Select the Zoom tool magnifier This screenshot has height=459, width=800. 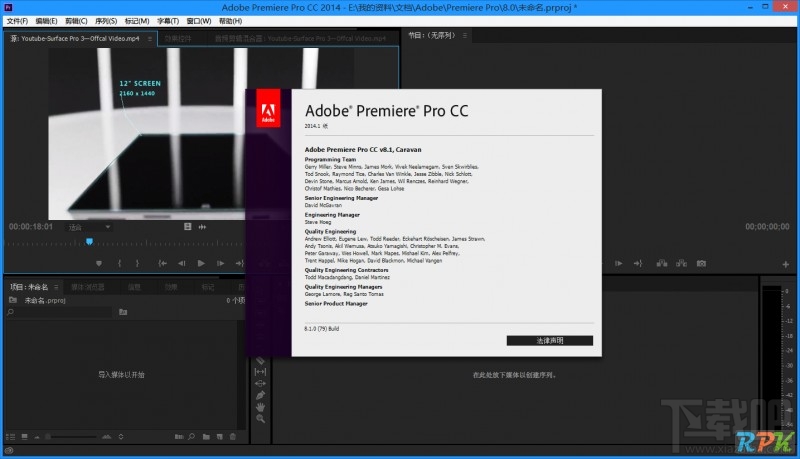pos(260,419)
